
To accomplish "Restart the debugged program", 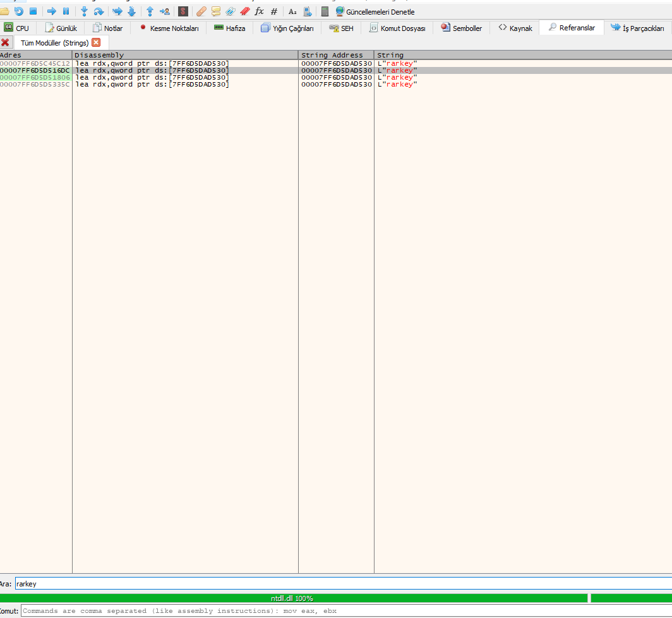I will (x=19, y=11).
